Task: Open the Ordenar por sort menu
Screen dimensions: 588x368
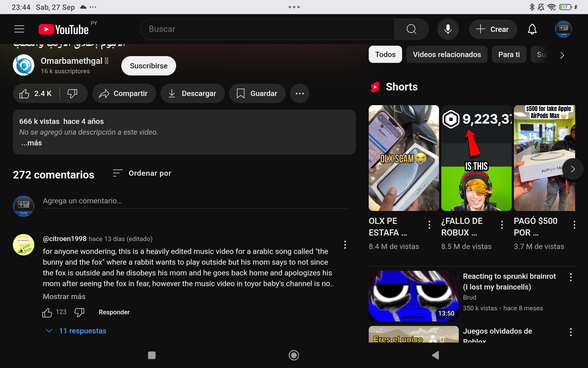Action: point(142,173)
